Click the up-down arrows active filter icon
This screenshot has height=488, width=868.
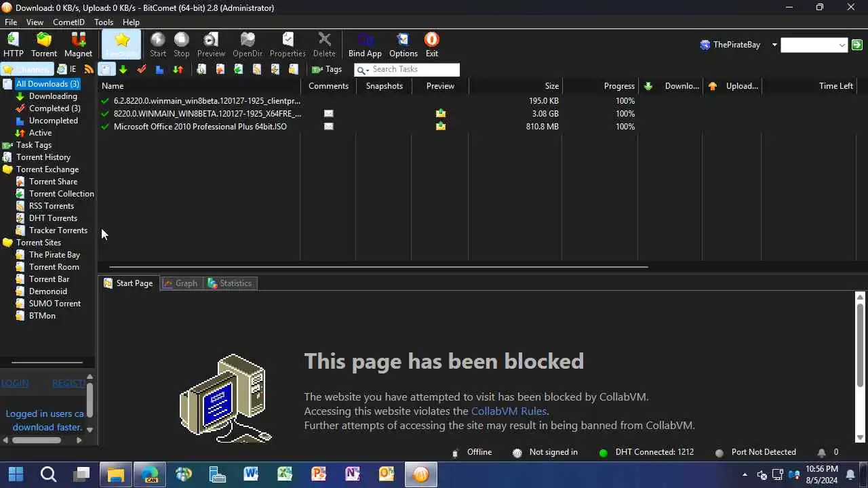coord(178,69)
